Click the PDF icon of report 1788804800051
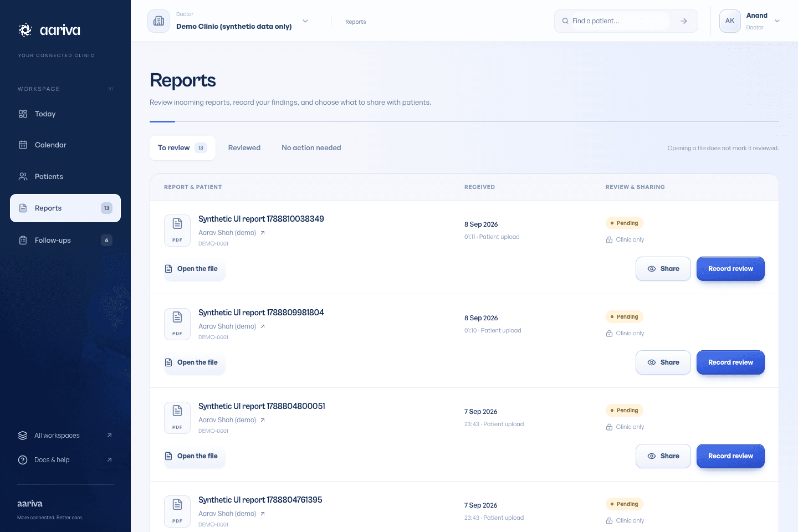Viewport: 798px width, 532px height. (177, 417)
